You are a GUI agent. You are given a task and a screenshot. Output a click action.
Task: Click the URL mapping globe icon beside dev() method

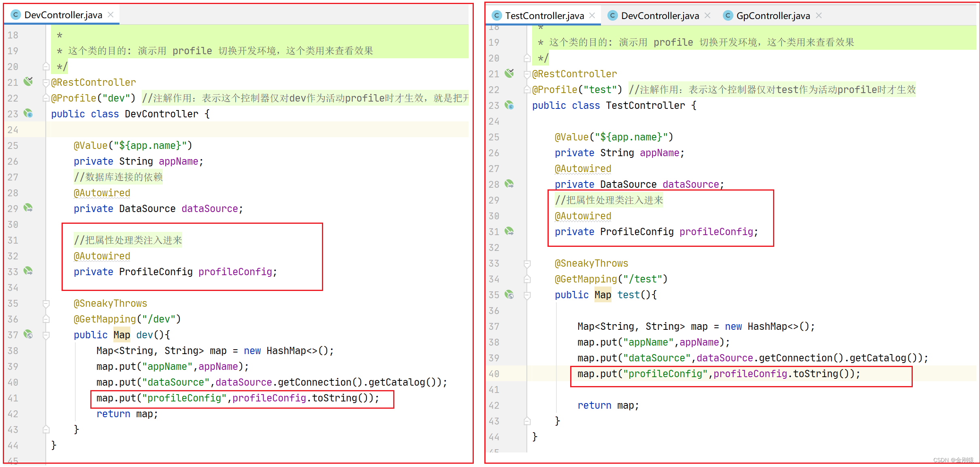[28, 334]
